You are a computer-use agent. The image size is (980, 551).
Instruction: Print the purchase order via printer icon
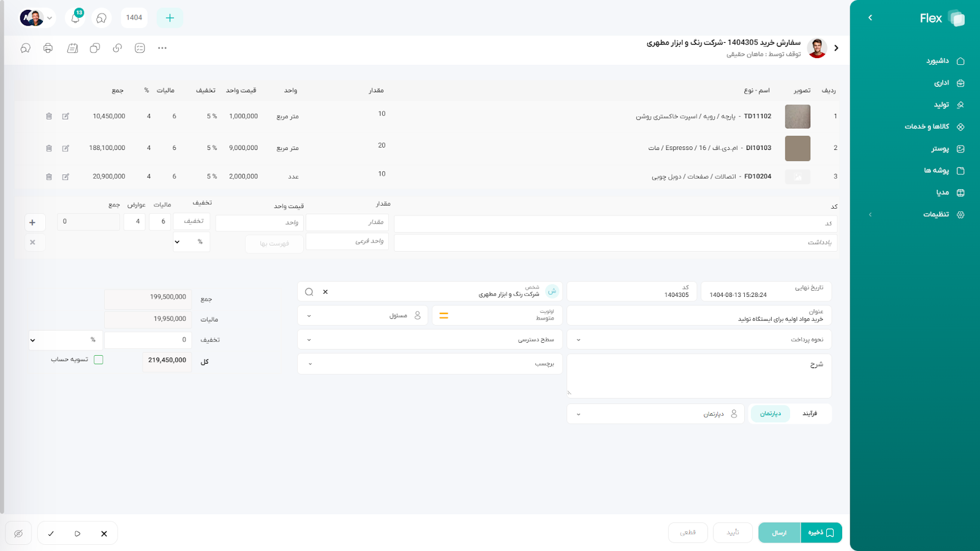[x=48, y=48]
